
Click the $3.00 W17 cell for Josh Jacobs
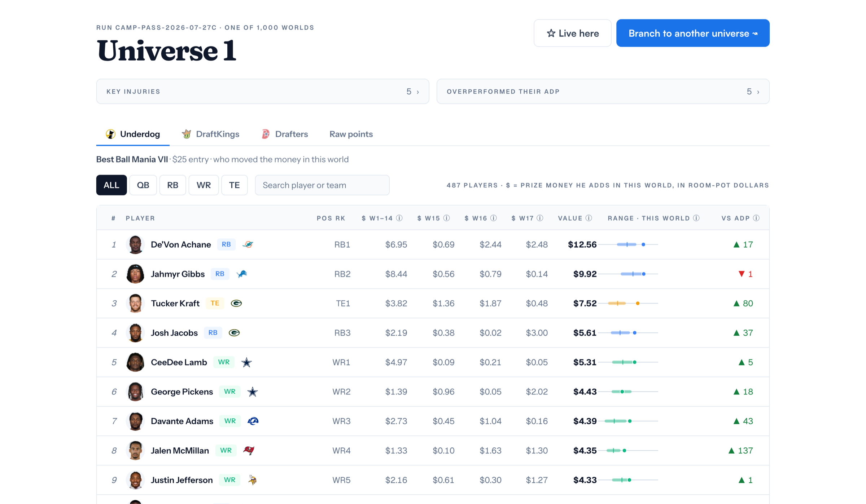[x=537, y=333]
